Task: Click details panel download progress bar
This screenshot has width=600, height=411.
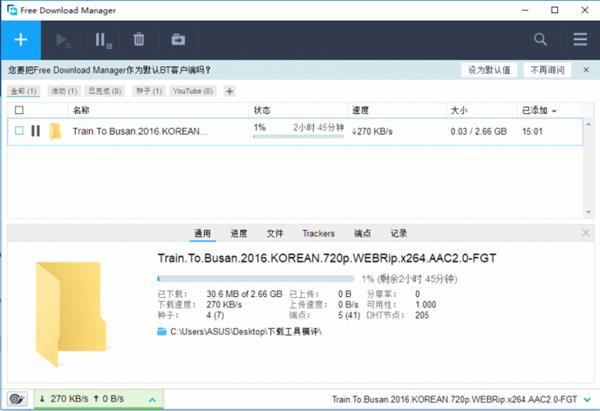Action: (x=256, y=279)
